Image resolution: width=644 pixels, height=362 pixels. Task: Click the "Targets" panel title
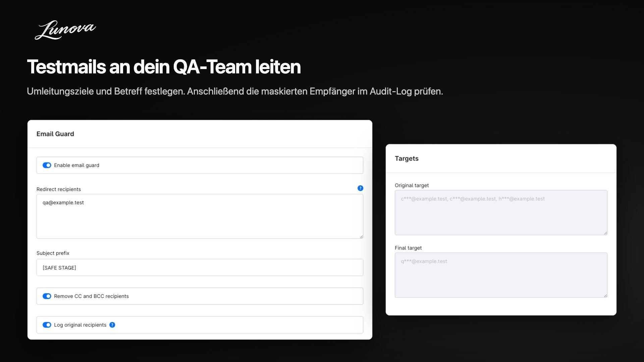click(407, 159)
